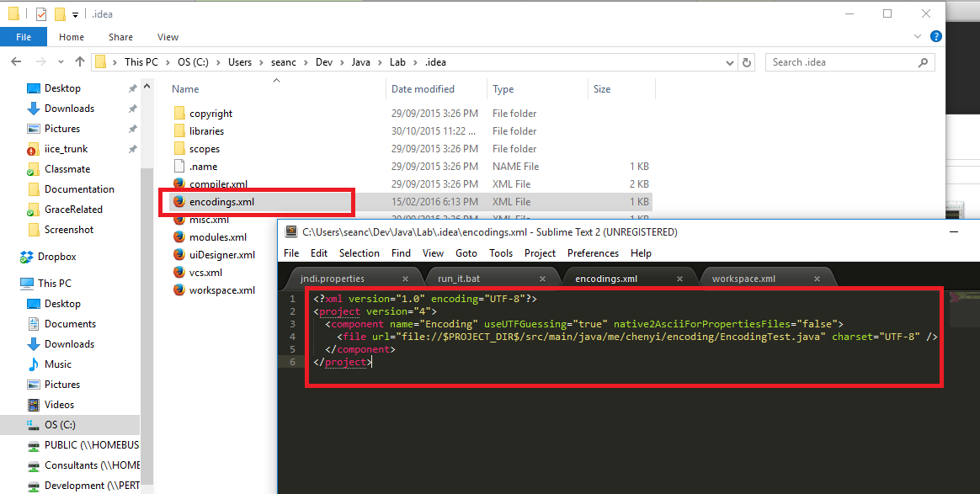The height and width of the screenshot is (494, 980).
Task: Close the workspace.xml tab in Sublime
Action: point(817,279)
